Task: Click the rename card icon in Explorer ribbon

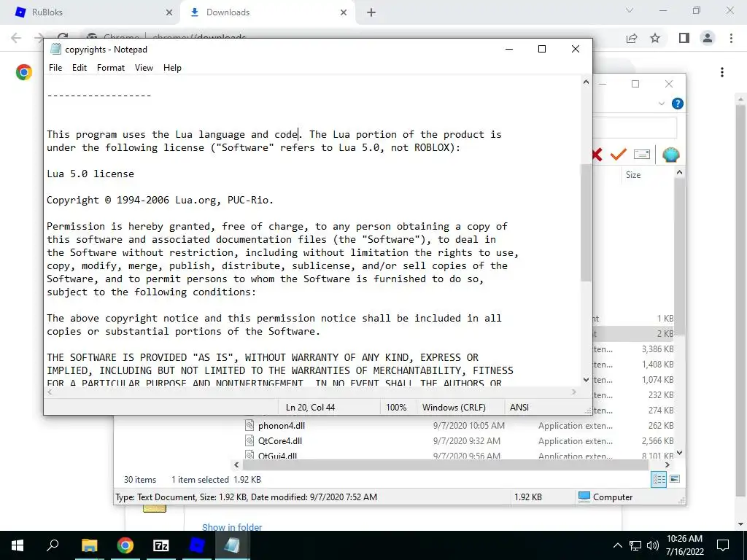Action: coord(642,155)
